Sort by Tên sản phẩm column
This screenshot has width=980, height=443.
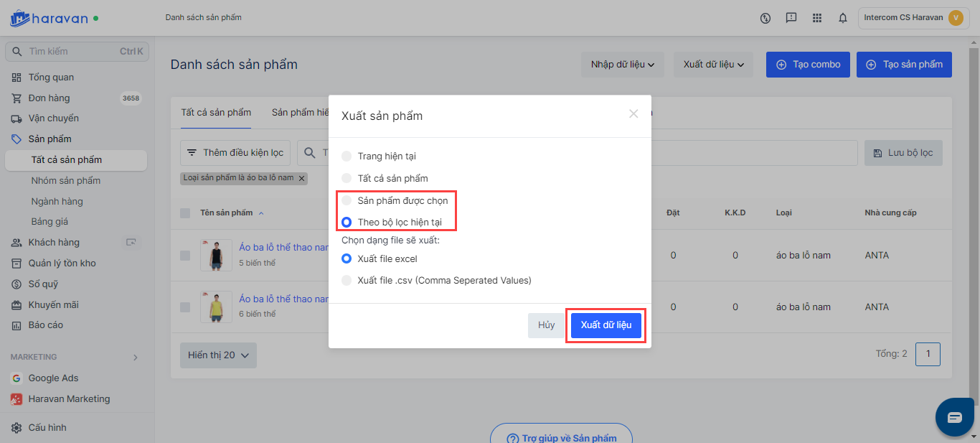(232, 213)
